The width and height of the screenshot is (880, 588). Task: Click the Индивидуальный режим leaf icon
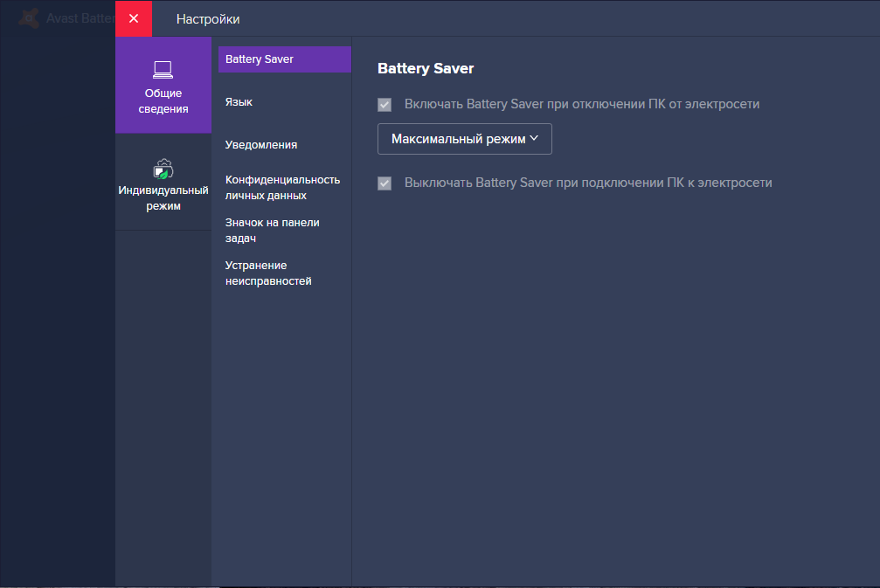pyautogui.click(x=163, y=169)
